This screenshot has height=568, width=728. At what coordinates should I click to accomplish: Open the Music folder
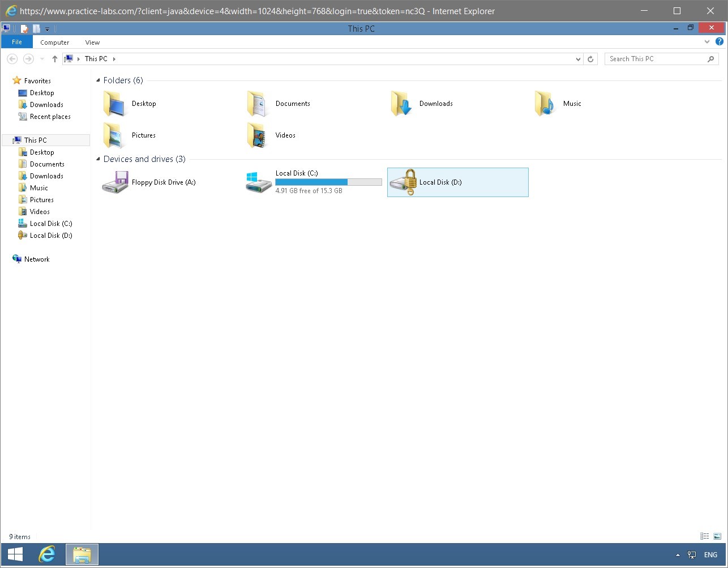pos(571,103)
